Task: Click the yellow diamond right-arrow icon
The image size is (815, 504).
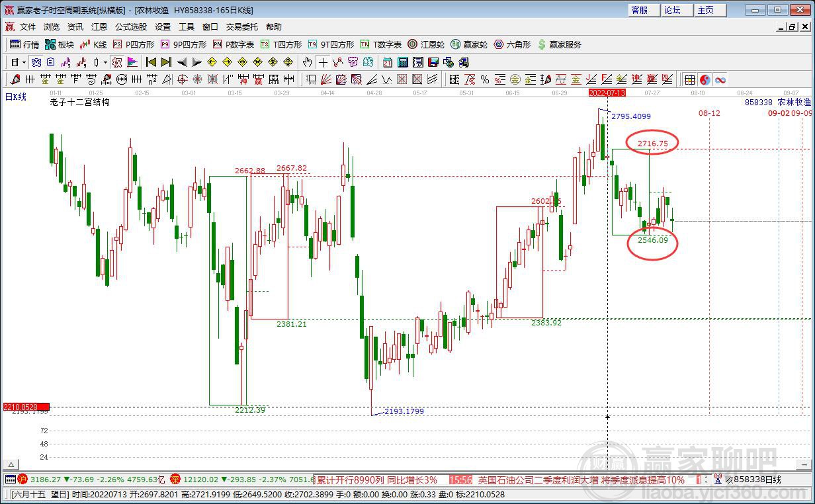Action: pos(227,62)
